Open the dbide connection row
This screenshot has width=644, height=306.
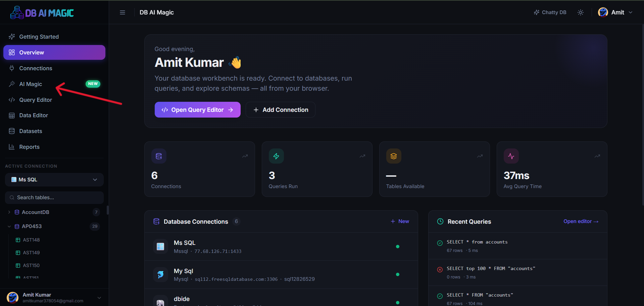coord(281,298)
